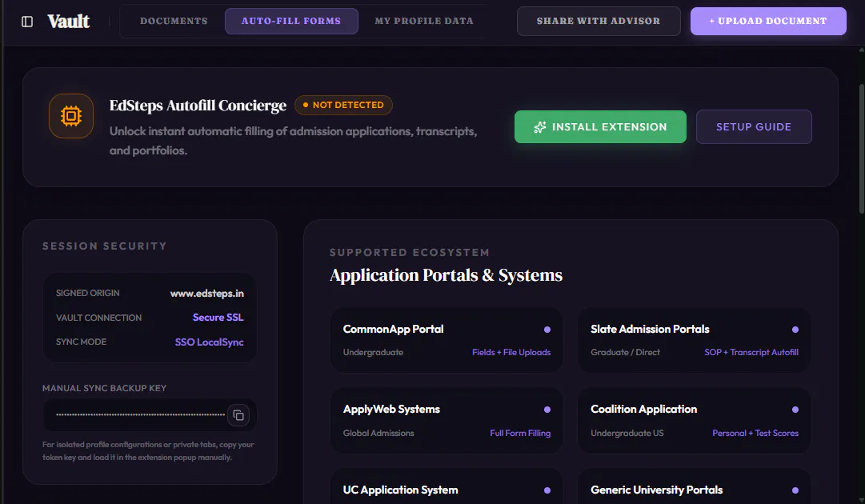The height and width of the screenshot is (504, 865).
Task: Switch to My Profile Data tab
Action: click(423, 21)
